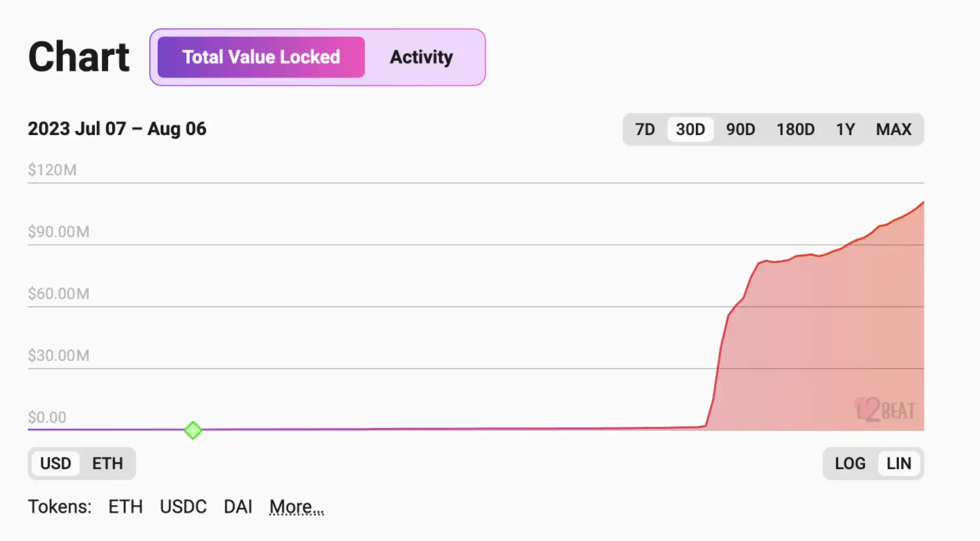Enable LOG scale for chart
980x541 pixels.
(x=850, y=463)
